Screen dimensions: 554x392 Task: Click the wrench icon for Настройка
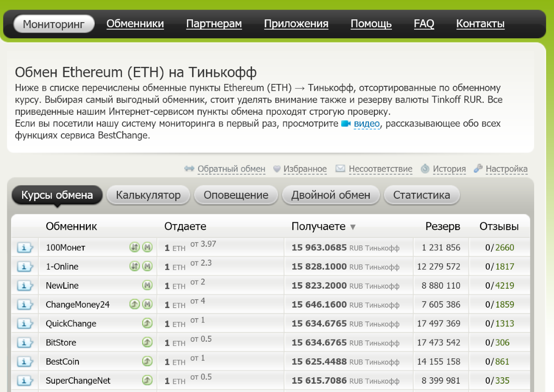coord(478,168)
